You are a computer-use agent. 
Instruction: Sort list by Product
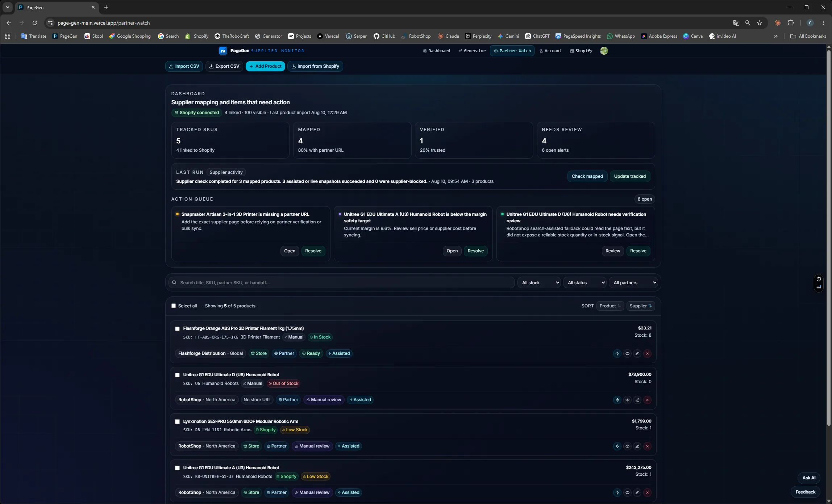point(610,306)
